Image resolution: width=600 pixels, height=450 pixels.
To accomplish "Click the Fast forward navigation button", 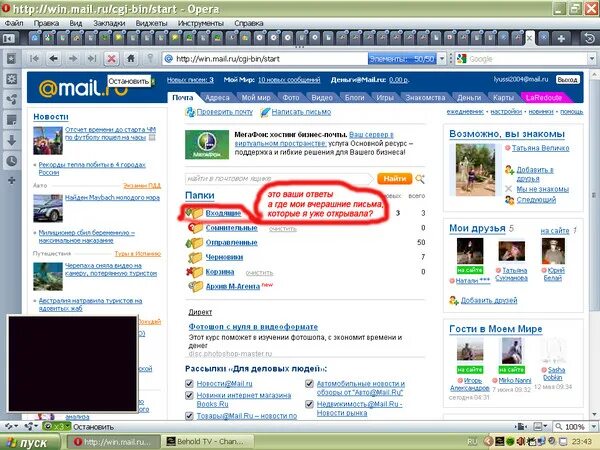I will [x=92, y=59].
